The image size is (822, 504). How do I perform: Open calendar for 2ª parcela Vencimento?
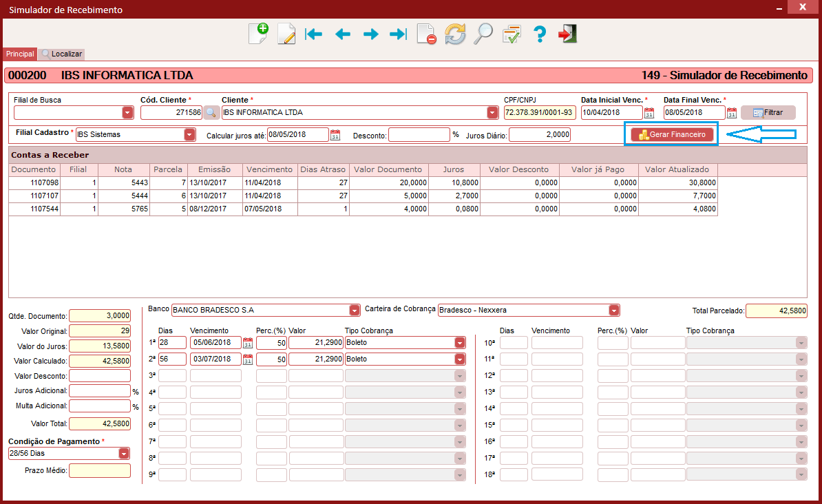click(x=248, y=360)
